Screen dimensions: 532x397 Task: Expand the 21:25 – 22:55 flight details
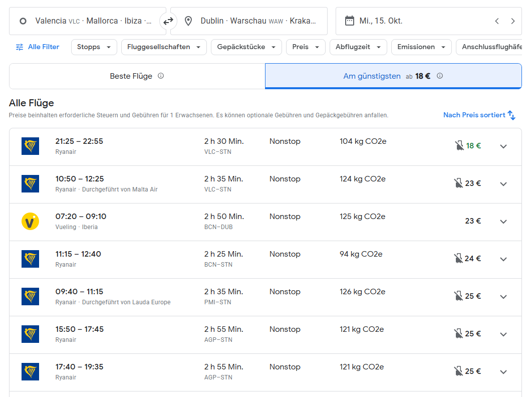click(x=503, y=146)
